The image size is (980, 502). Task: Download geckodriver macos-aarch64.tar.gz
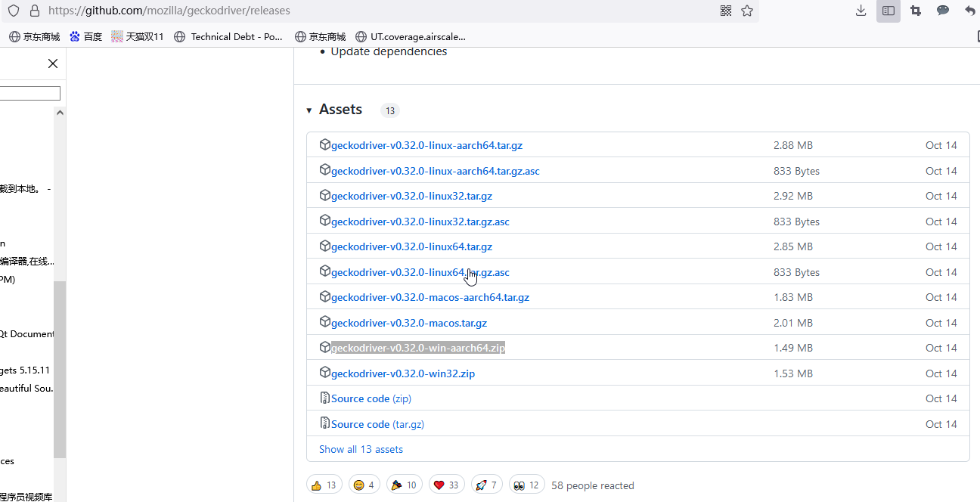(x=430, y=297)
